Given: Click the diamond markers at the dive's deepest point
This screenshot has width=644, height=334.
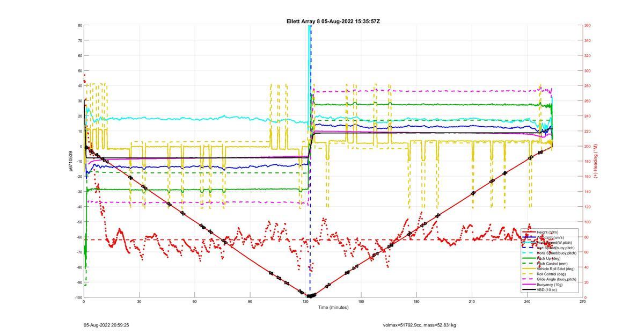Looking at the screenshot, I should coord(311,296).
